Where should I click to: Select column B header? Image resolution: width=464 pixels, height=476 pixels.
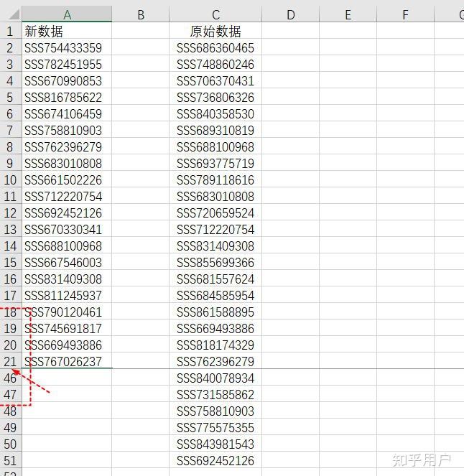click(141, 14)
